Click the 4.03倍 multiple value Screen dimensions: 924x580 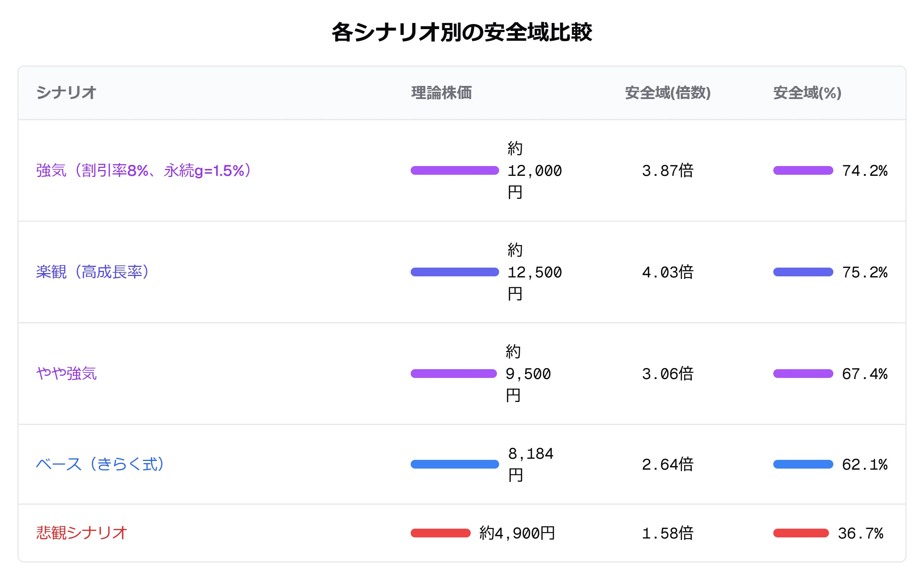point(668,272)
